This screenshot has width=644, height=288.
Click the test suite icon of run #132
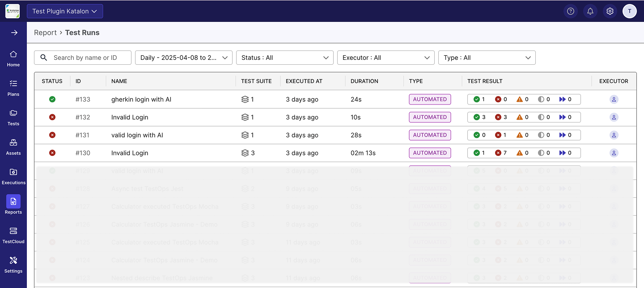pos(245,117)
